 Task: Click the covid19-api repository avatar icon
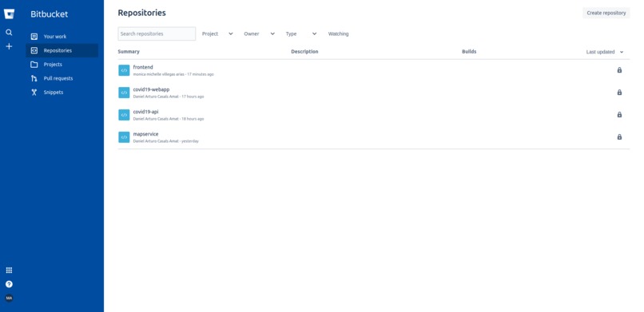(x=124, y=115)
